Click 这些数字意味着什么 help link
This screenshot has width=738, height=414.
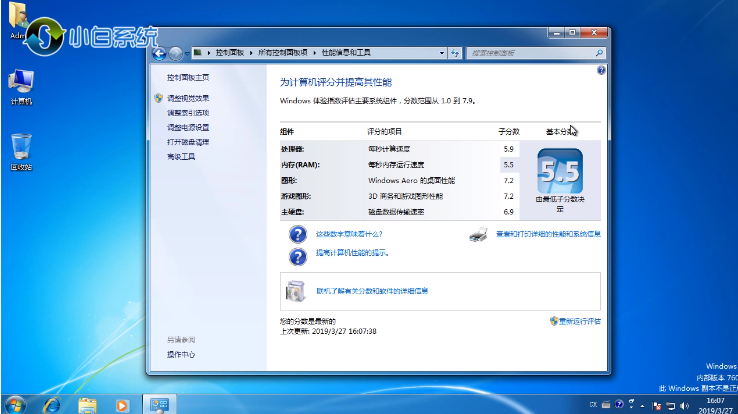[349, 234]
